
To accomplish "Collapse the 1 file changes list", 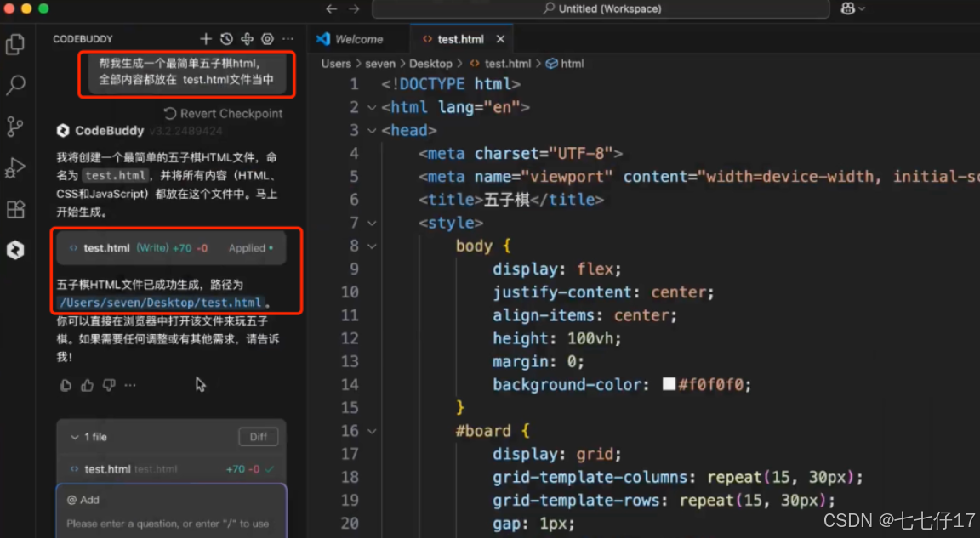I will [x=74, y=437].
